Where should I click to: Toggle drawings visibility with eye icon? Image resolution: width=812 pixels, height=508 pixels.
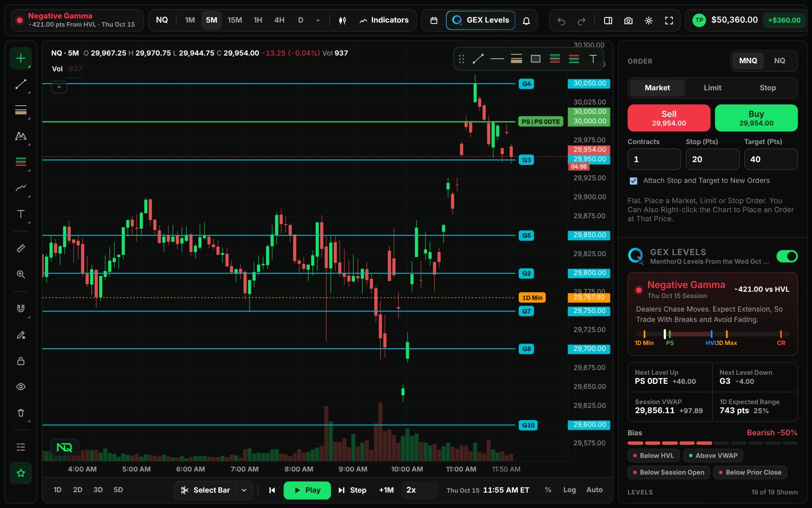pos(21,387)
